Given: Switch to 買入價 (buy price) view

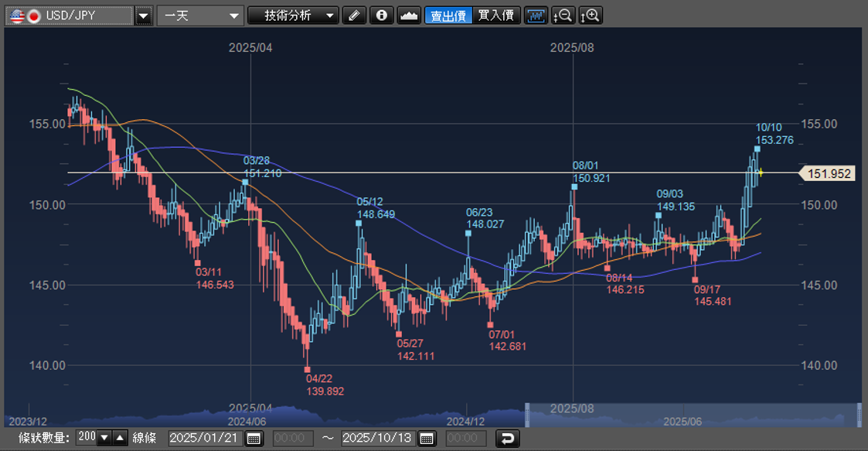Looking at the screenshot, I should (495, 15).
